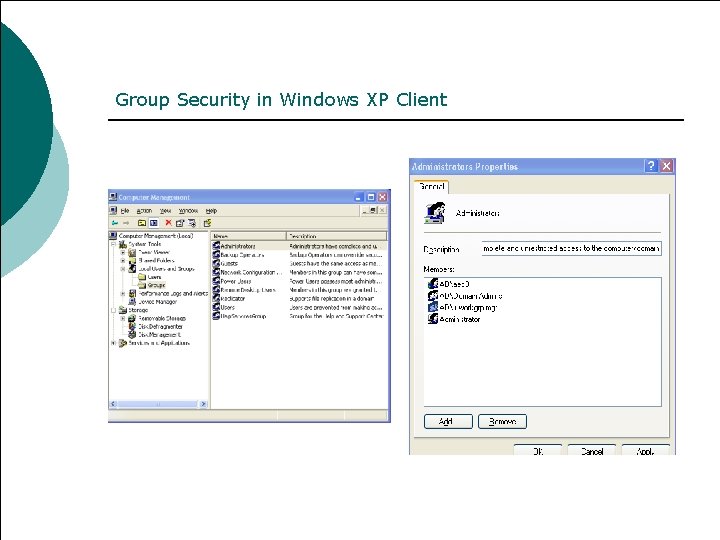Select Groups folder in the console tree
Image resolution: width=720 pixels, height=540 pixels.
[156, 285]
